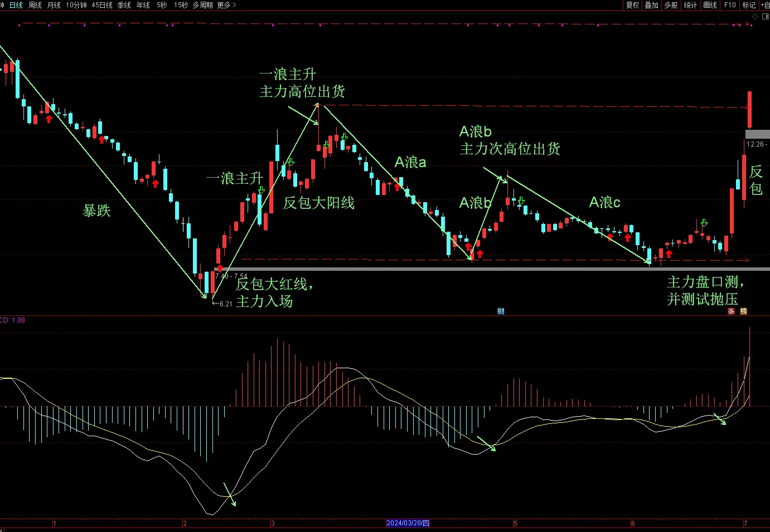Click month marker 5 on the time axis
Image resolution: width=770 pixels, height=532 pixels.
(515, 523)
